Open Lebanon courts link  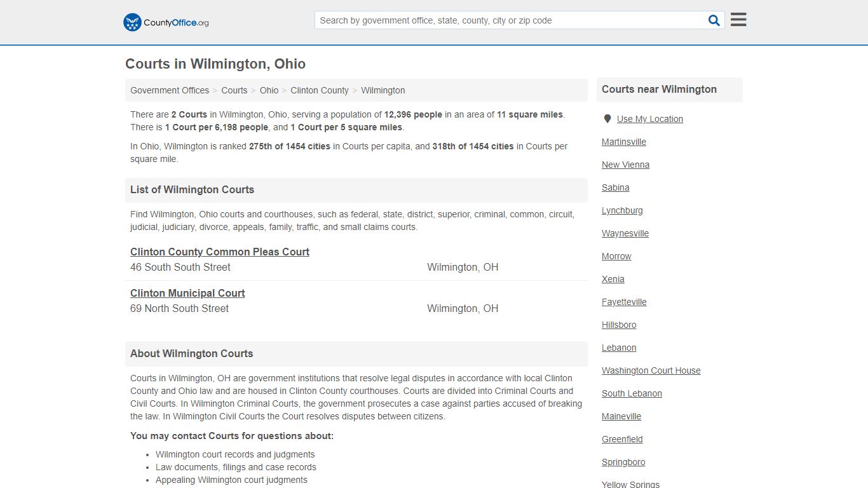click(x=619, y=348)
